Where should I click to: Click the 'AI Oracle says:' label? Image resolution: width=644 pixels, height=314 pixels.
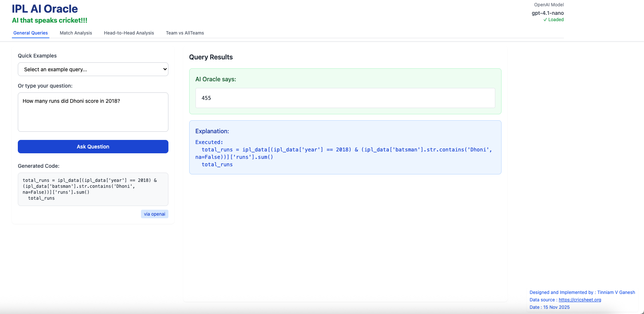click(x=216, y=79)
